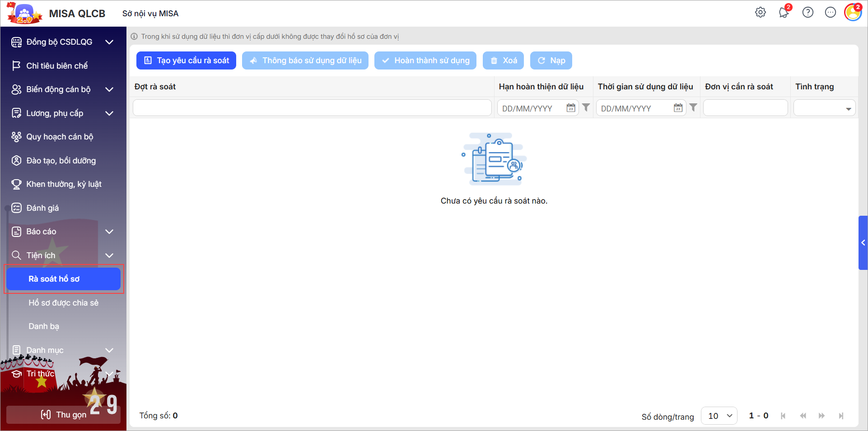Click filter funnel for Thời gian sử dụng dữ liệu
Viewport: 868px width, 431px height.
(x=693, y=108)
